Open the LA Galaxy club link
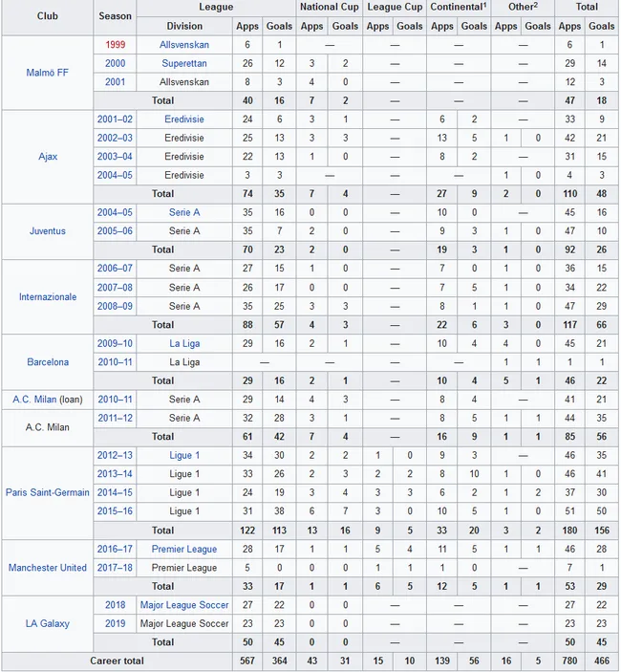Image resolution: width=621 pixels, height=672 pixels. coord(47,623)
